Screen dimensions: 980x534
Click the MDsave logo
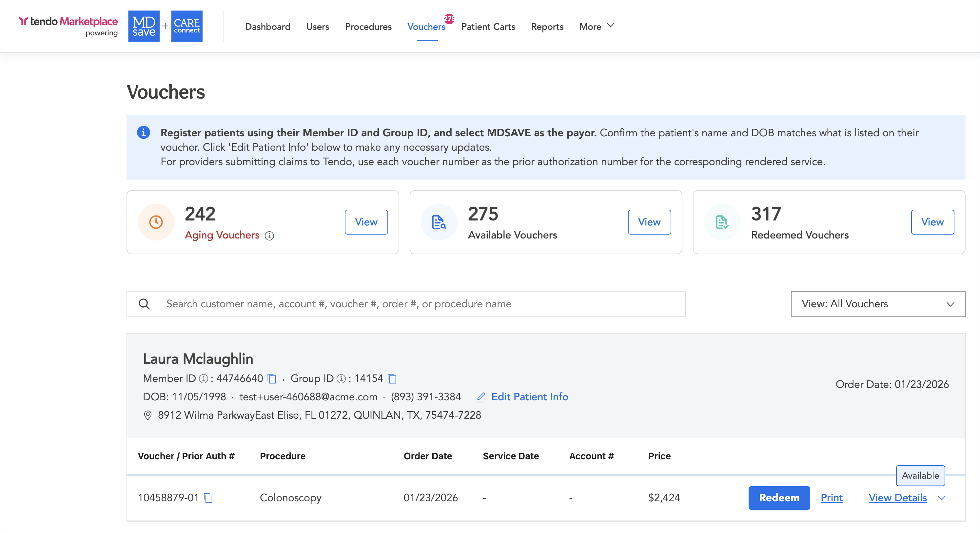click(x=144, y=26)
